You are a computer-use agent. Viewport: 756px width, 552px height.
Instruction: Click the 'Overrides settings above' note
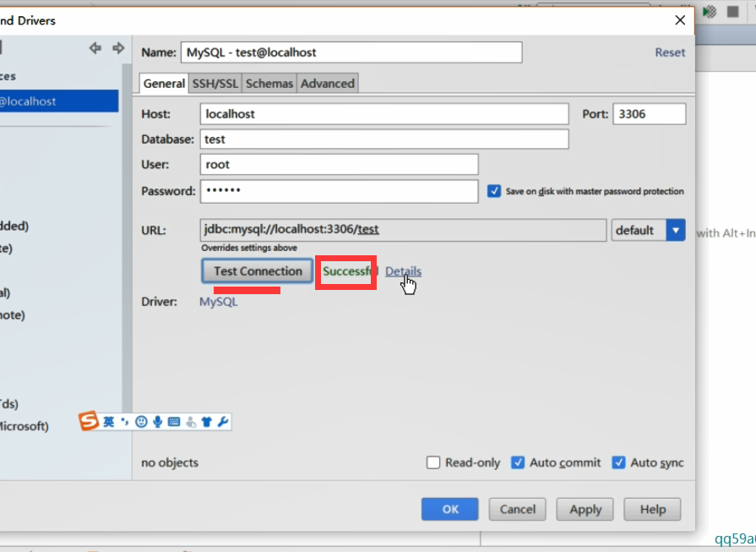point(249,248)
